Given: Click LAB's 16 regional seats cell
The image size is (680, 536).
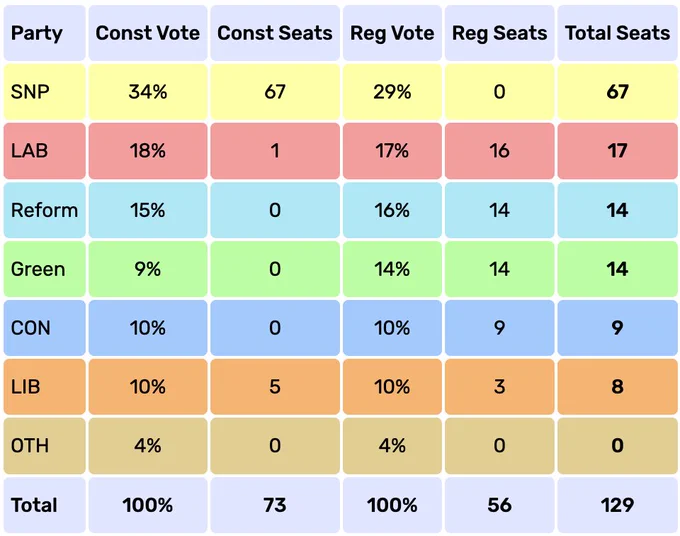Looking at the screenshot, I should pos(500,151).
